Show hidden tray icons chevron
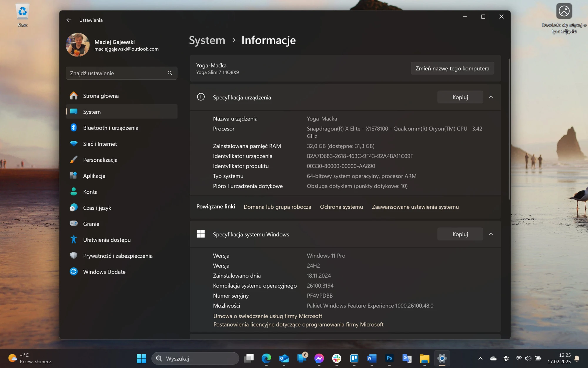 click(x=480, y=358)
